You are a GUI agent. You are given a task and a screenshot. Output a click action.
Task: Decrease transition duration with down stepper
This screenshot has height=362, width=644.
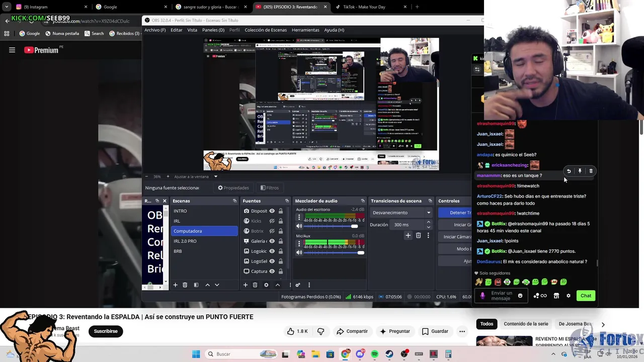click(429, 227)
